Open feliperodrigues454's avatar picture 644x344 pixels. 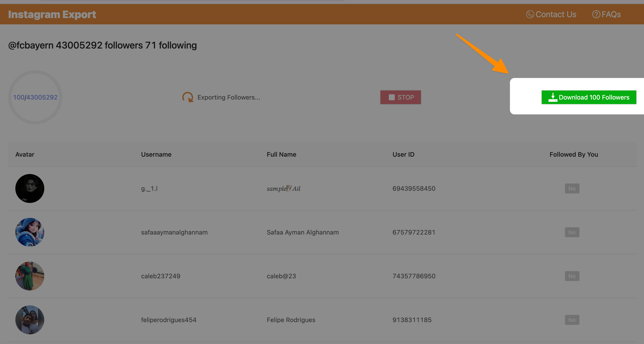click(x=30, y=320)
